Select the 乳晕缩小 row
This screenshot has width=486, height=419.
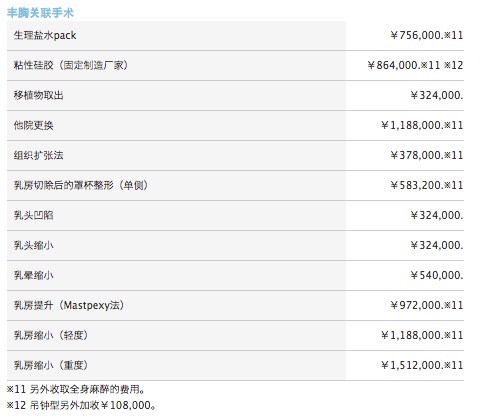click(235, 275)
